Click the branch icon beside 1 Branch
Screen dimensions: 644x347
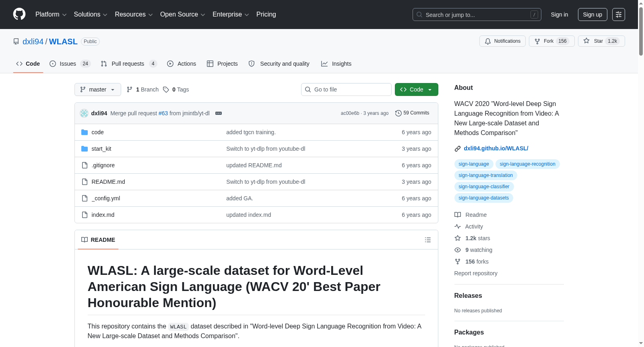pos(130,89)
